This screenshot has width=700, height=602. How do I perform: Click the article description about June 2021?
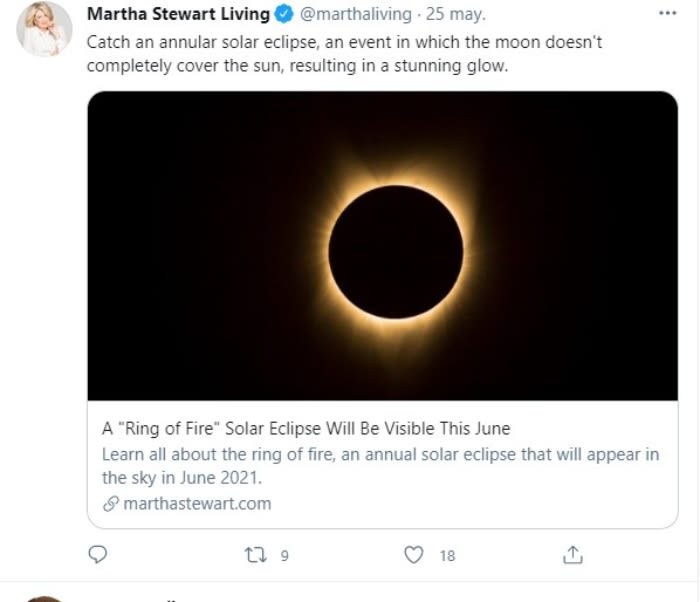tap(380, 466)
